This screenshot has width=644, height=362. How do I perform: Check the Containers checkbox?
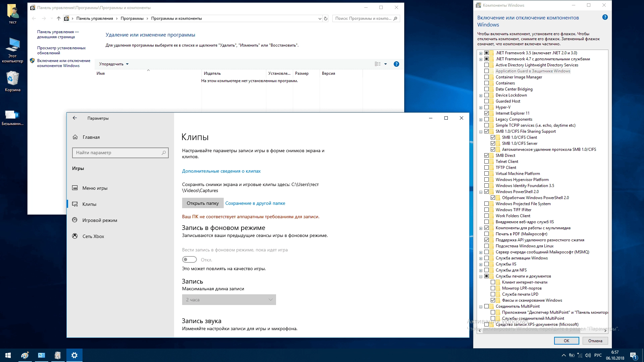click(486, 83)
